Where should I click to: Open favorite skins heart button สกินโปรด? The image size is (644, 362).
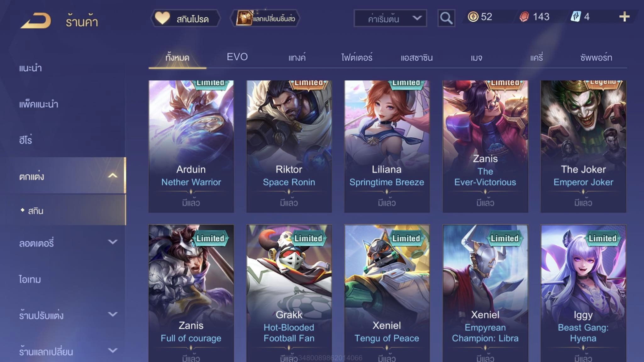click(185, 18)
